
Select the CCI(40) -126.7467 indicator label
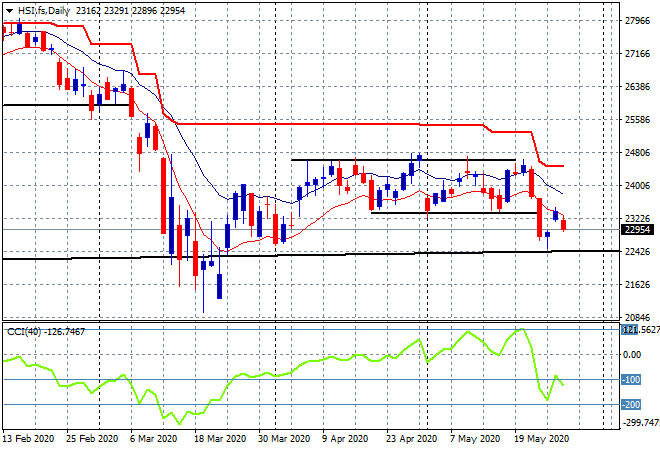tap(46, 332)
